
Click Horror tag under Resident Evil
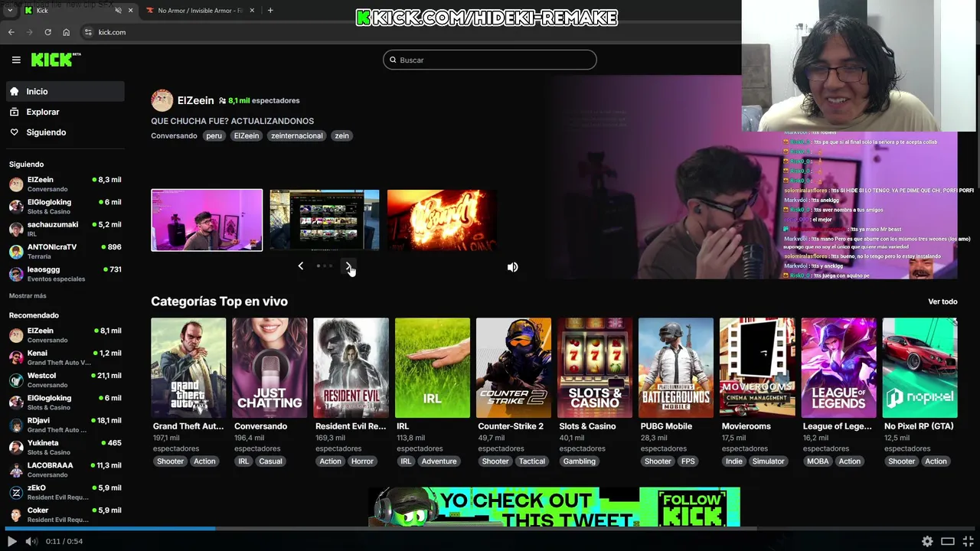tap(362, 461)
